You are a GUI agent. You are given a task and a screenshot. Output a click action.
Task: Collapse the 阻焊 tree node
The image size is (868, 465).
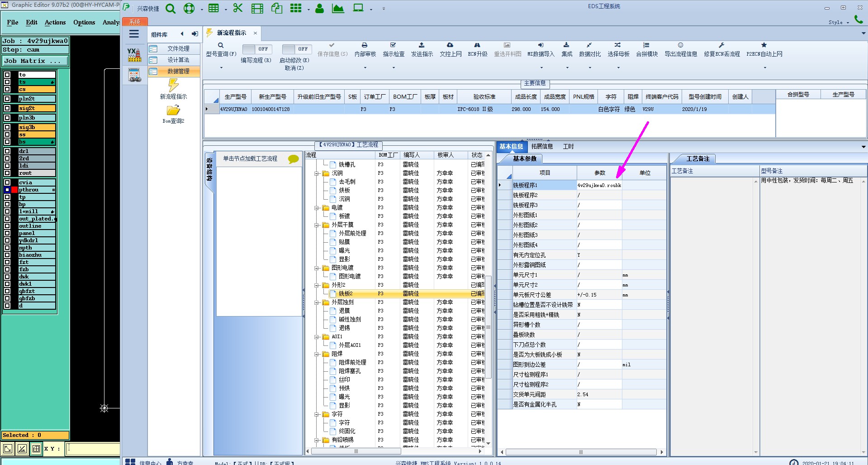[317, 354]
